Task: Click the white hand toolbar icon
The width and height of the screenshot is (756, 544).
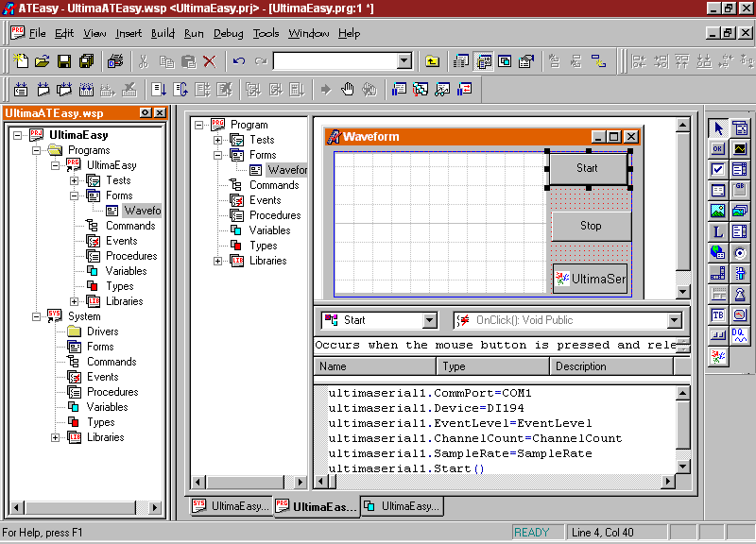Action: coord(347,89)
